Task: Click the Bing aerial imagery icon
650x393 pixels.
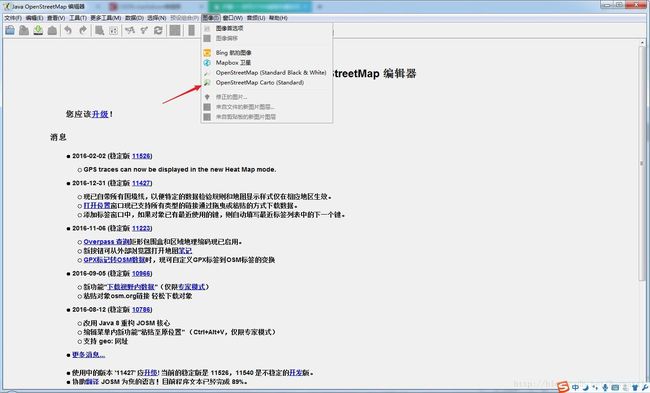Action: tap(207, 53)
